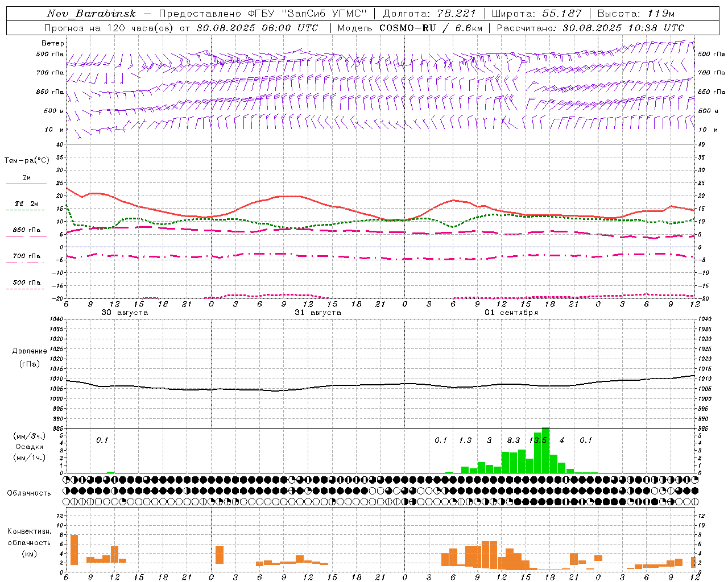Click the '13.5' precipitation total value

tap(537, 440)
